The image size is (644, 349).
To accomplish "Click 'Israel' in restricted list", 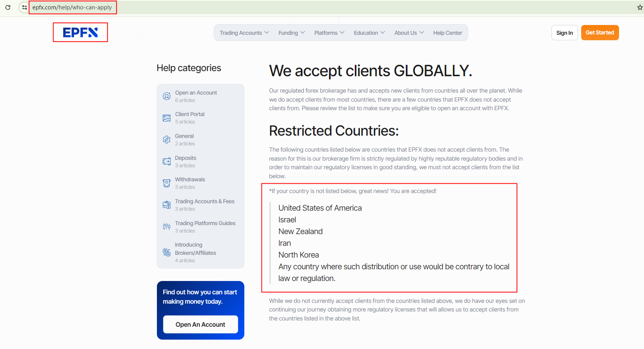I will 287,220.
